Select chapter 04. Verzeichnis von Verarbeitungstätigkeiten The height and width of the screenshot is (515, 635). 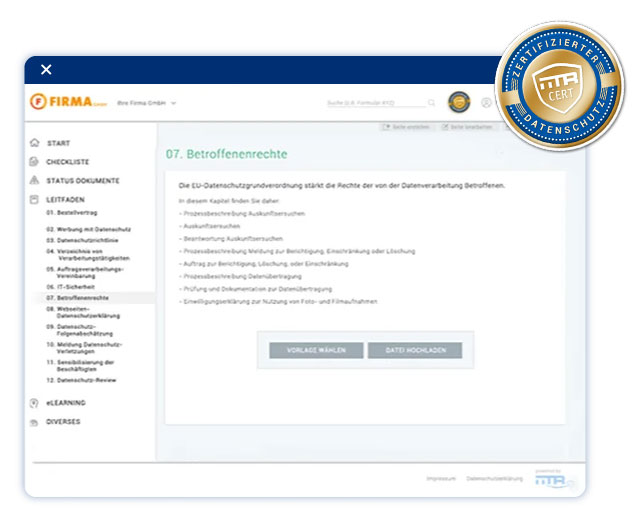tap(88, 255)
